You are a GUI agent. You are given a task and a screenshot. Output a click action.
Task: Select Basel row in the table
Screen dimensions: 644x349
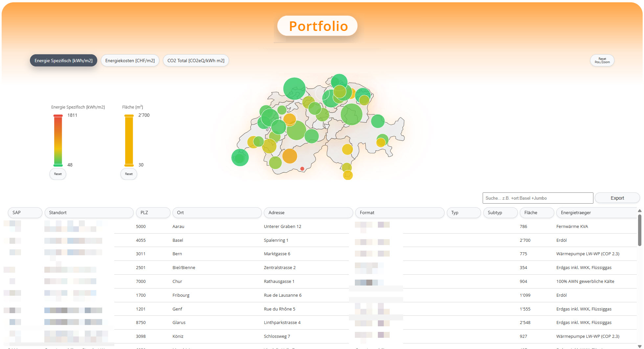tap(177, 240)
